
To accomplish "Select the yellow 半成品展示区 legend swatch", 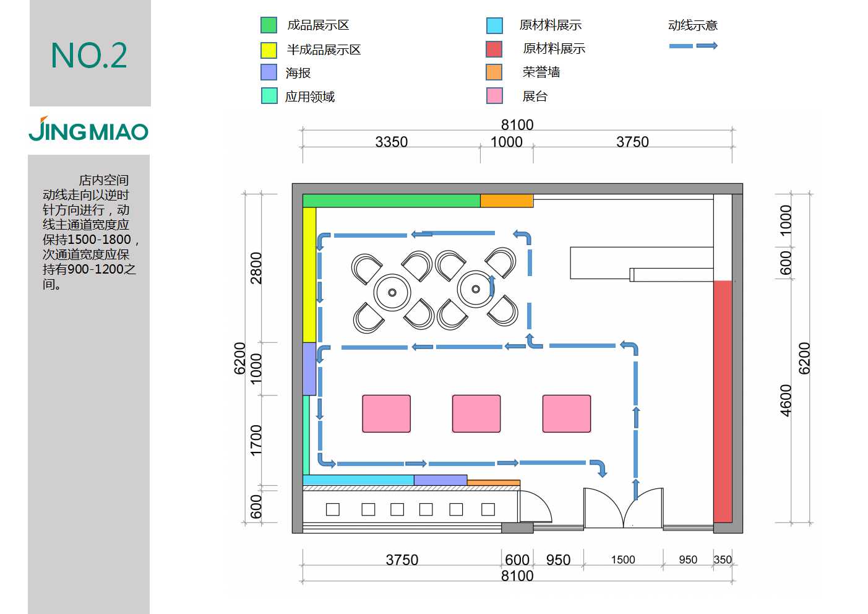I will pos(269,50).
